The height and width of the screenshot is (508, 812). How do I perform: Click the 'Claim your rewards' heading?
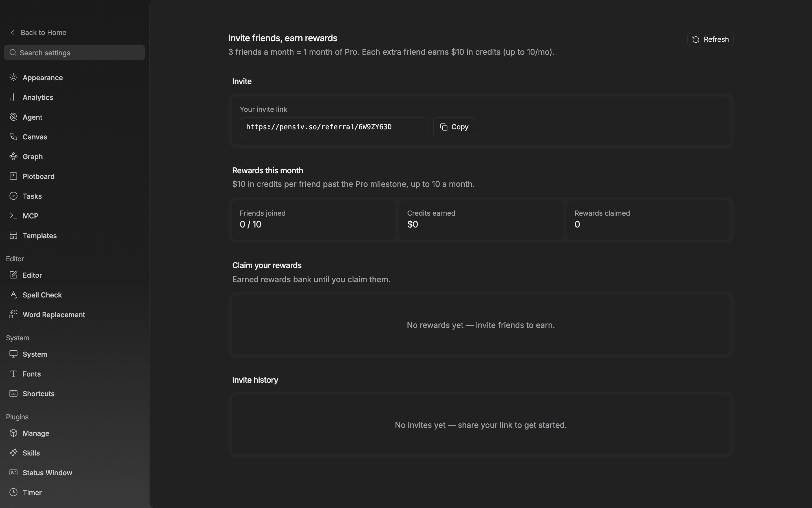click(x=267, y=265)
